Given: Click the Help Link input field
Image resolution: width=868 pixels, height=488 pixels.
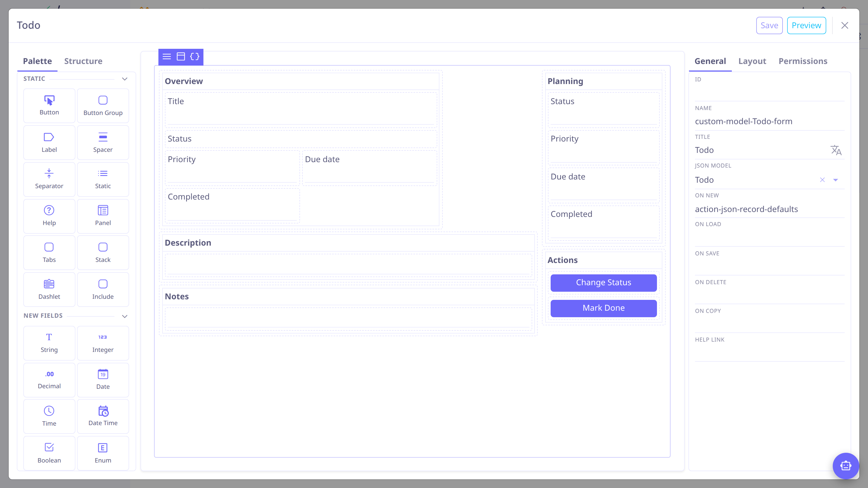Looking at the screenshot, I should (770, 353).
